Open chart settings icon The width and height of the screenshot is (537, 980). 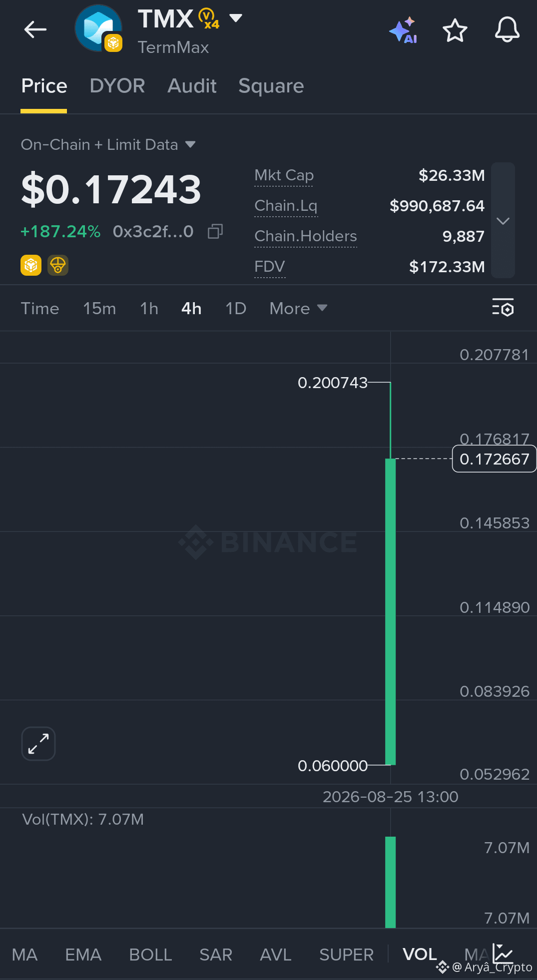[x=503, y=308]
